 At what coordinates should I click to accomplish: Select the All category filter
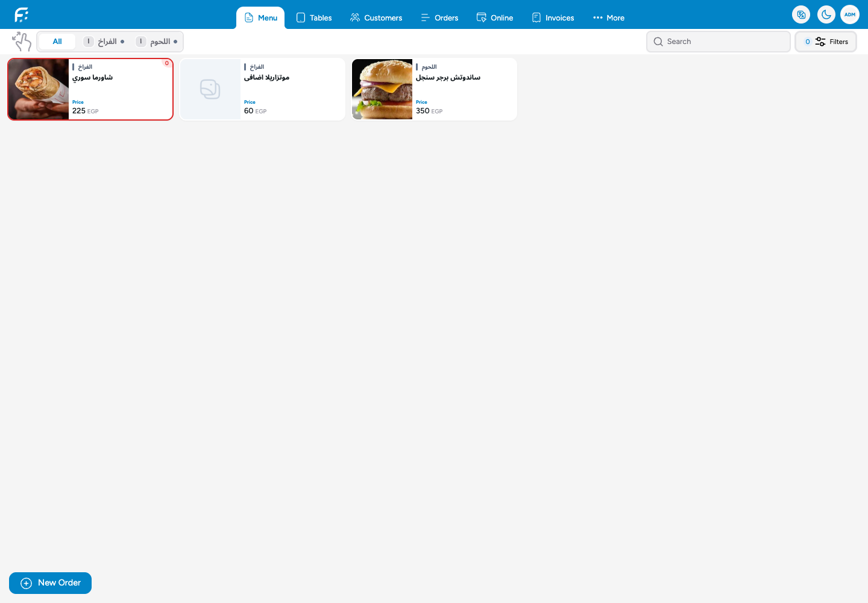pos(57,42)
